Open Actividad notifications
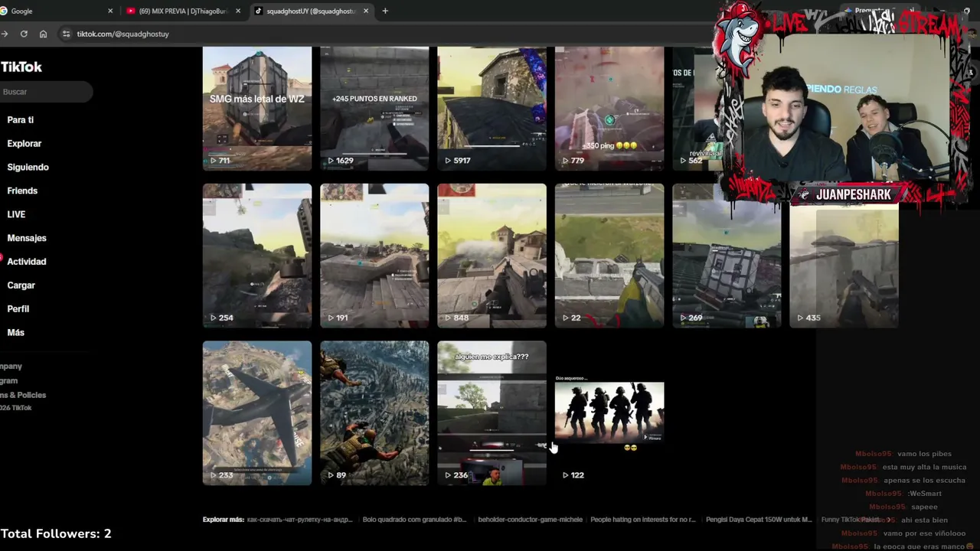Screen dimensions: 980x551 click(27, 262)
